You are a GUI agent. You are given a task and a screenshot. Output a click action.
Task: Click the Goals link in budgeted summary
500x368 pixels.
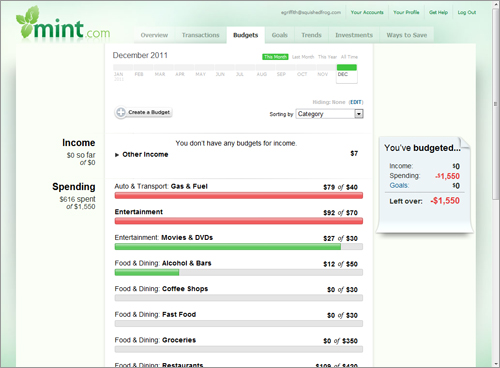click(x=399, y=186)
